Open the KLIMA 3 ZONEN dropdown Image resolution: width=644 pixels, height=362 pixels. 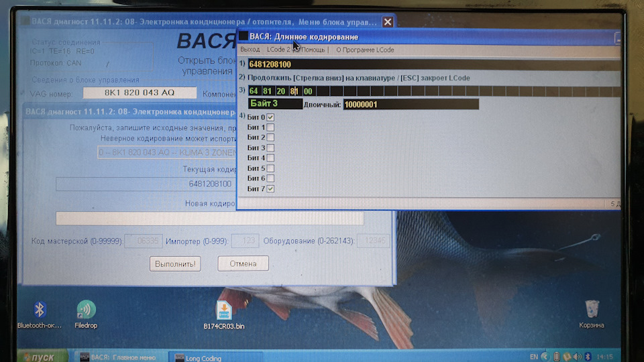tap(167, 152)
